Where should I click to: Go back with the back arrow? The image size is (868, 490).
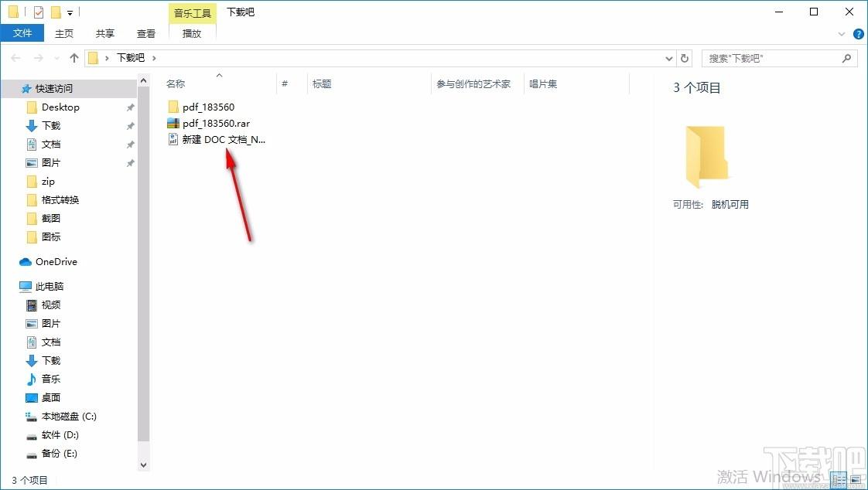[15, 57]
